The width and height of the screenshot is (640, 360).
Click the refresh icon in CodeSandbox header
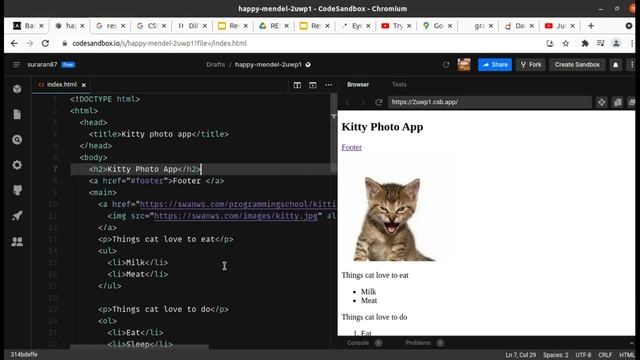click(x=446, y=64)
